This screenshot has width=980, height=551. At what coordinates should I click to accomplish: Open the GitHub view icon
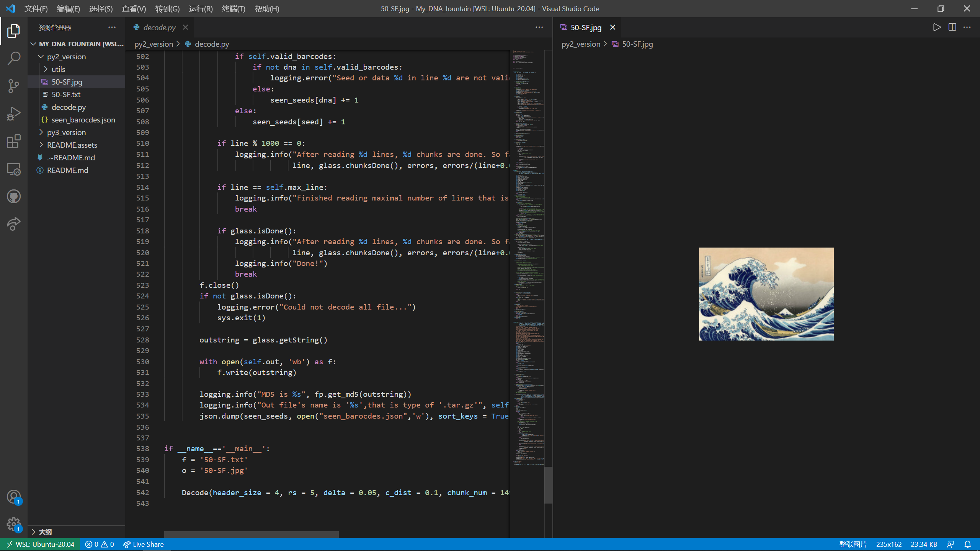click(14, 197)
